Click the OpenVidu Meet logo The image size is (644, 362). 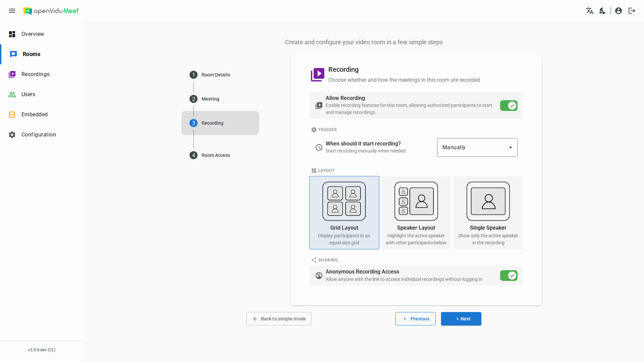point(51,11)
